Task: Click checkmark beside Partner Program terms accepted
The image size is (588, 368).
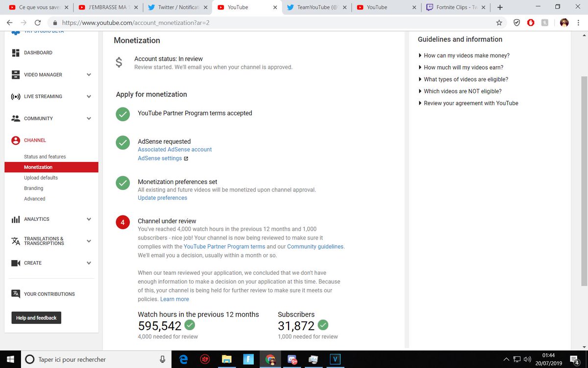Action: pos(122,114)
